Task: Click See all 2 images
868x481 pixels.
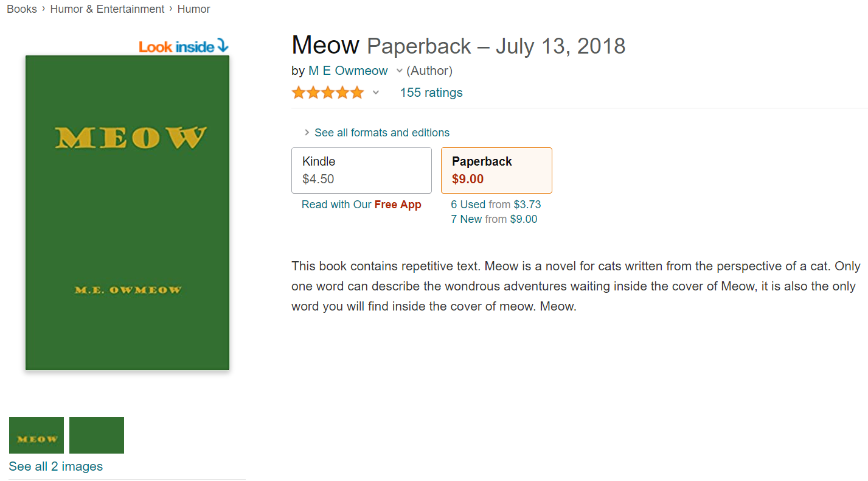Action: pyautogui.click(x=55, y=466)
